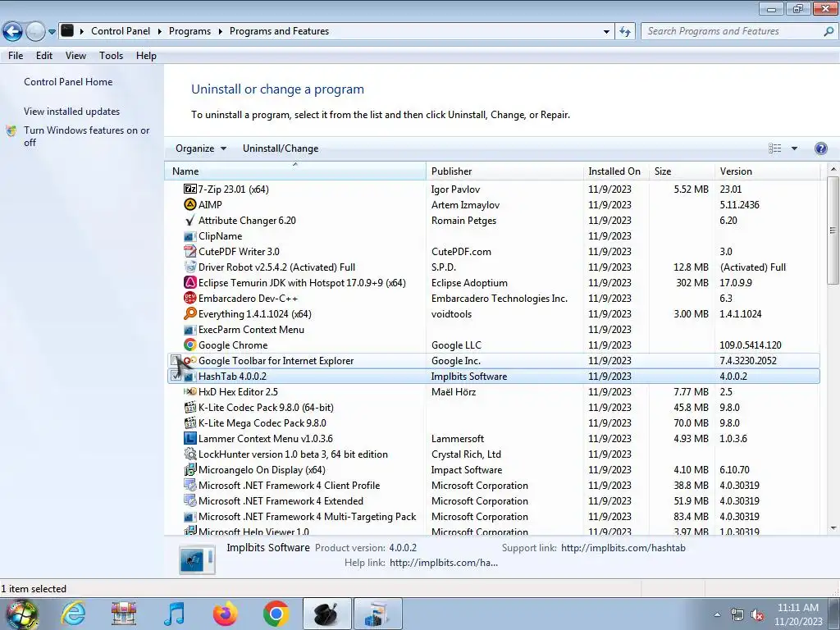Sort by Publisher column header
This screenshot has width=840, height=630.
click(504, 171)
